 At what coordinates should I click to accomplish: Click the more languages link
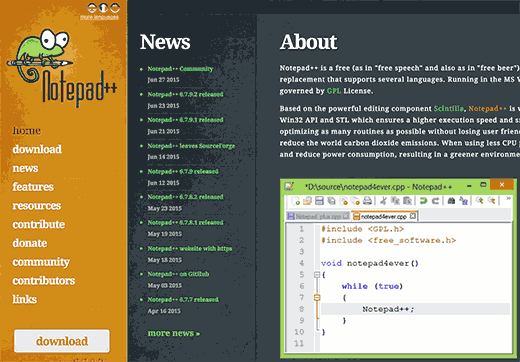pos(99,17)
